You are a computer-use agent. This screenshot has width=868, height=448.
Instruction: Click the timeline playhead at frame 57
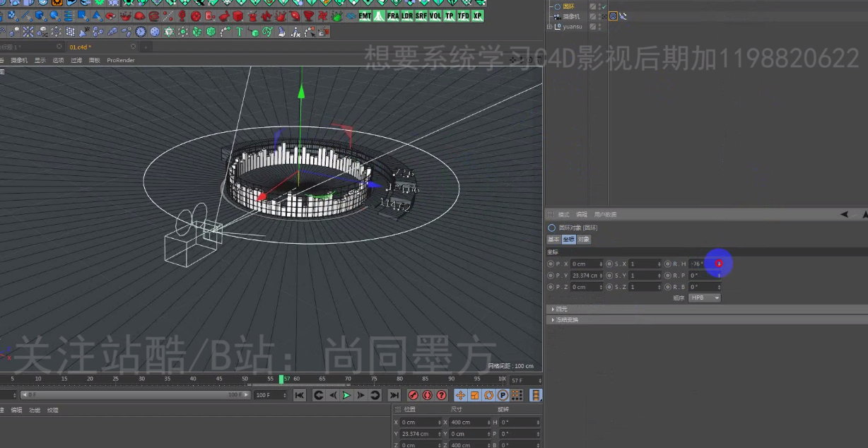pyautogui.click(x=281, y=379)
